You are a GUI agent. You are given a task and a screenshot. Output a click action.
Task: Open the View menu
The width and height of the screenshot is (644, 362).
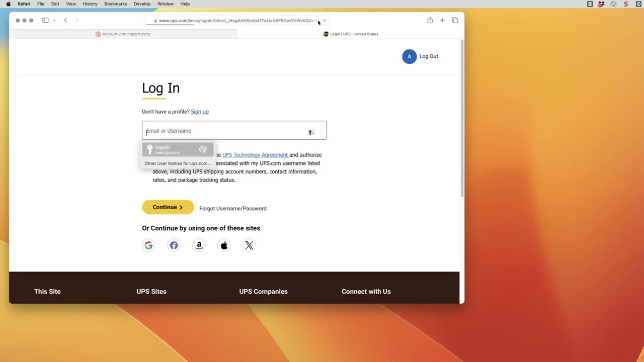coord(71,4)
